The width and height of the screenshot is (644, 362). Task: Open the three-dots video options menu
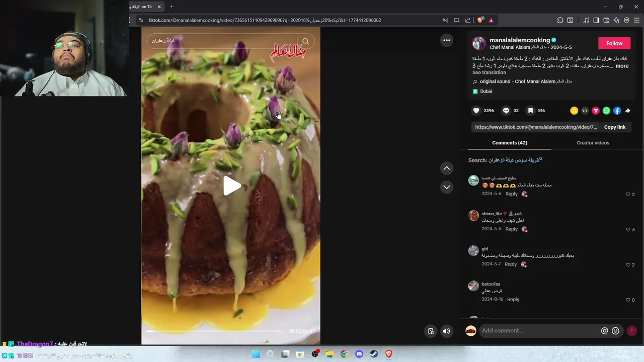click(447, 40)
